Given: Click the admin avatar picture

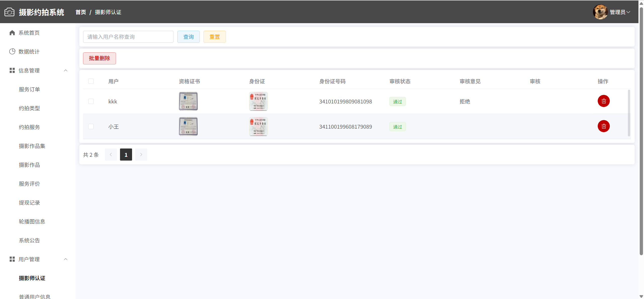Looking at the screenshot, I should [x=600, y=12].
